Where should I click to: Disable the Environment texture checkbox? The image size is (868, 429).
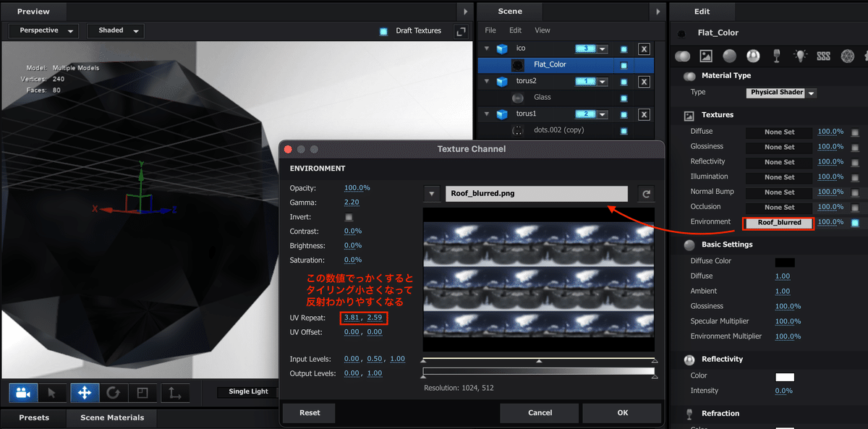[855, 223]
